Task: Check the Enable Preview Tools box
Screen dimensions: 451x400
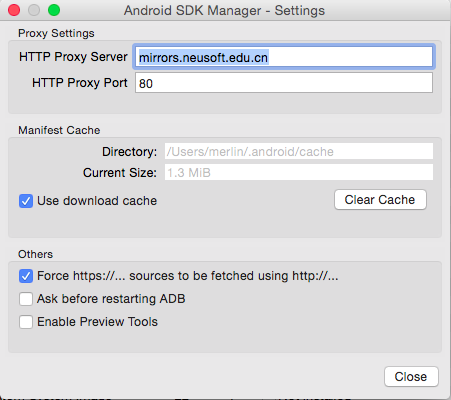Action: coord(26,322)
